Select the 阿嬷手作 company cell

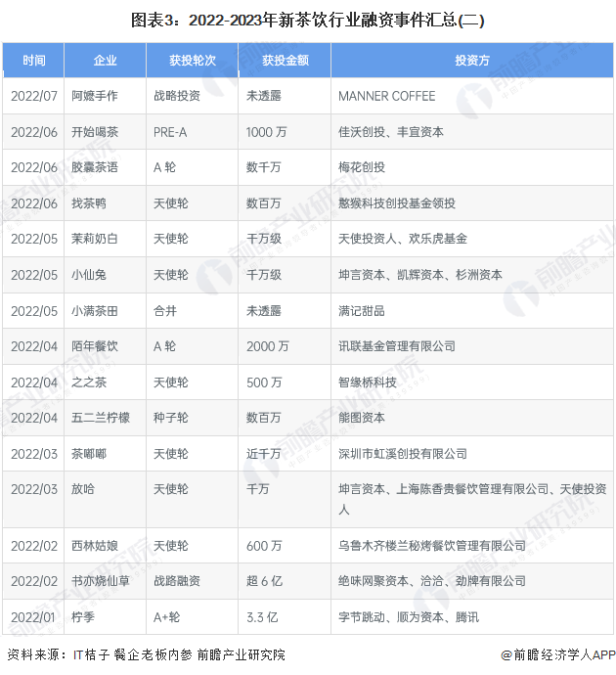95,97
